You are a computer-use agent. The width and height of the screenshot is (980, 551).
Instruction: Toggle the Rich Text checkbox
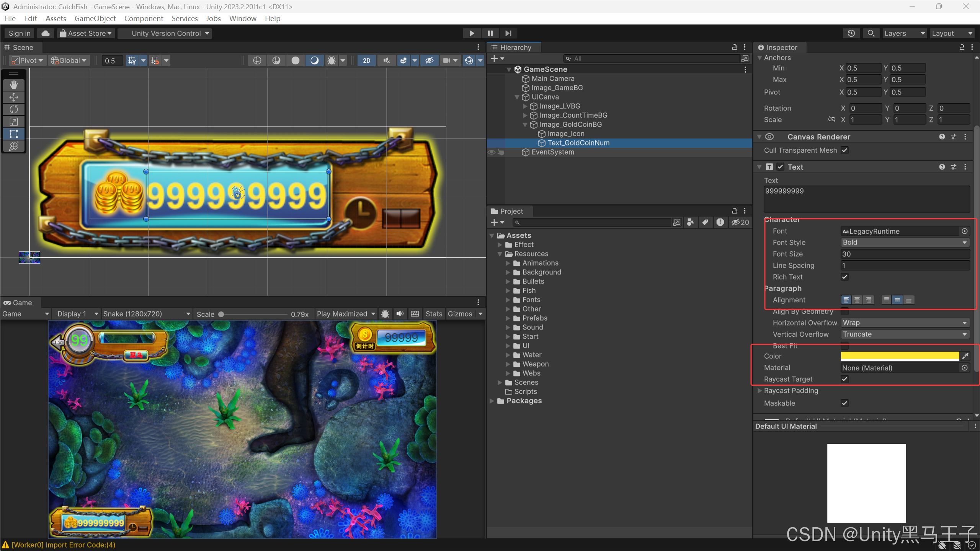point(844,277)
